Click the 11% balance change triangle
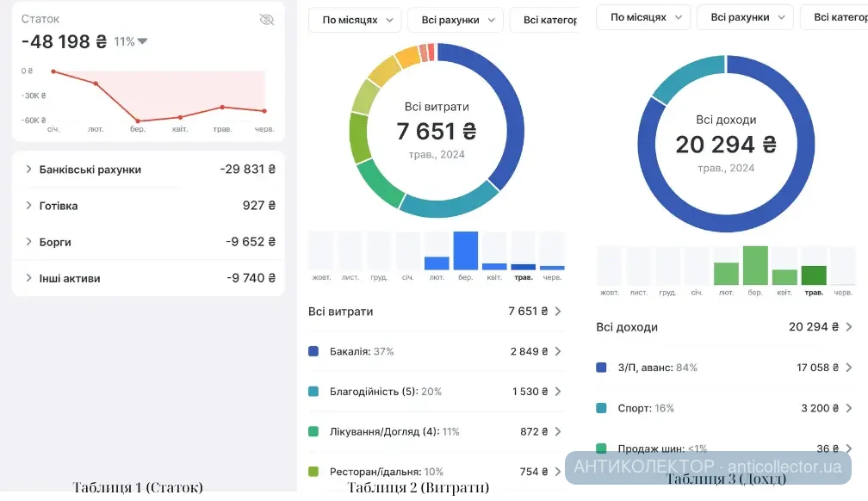 143,41
